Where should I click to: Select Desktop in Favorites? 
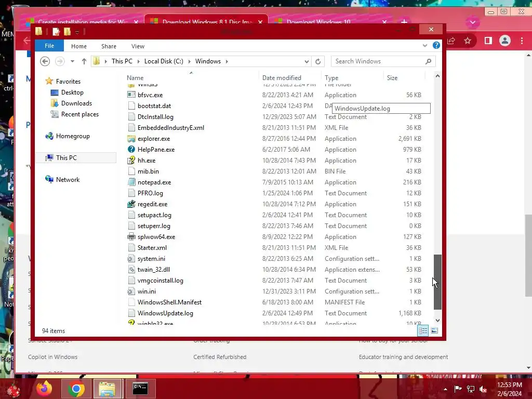tap(72, 92)
